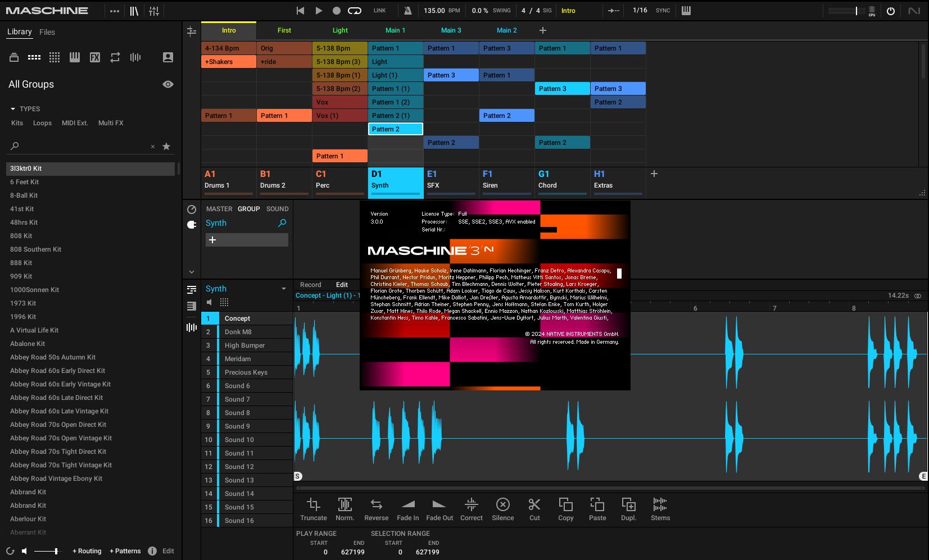Switch to user content icon

click(x=168, y=57)
